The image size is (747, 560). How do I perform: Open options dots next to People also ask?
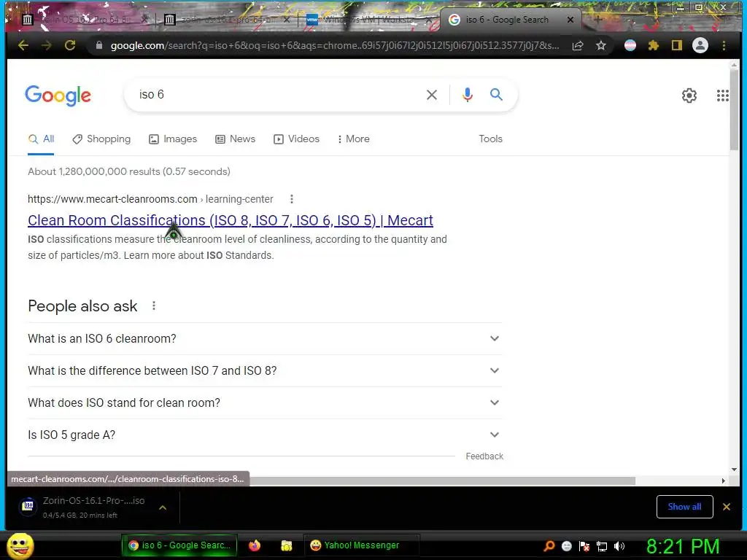pos(153,306)
